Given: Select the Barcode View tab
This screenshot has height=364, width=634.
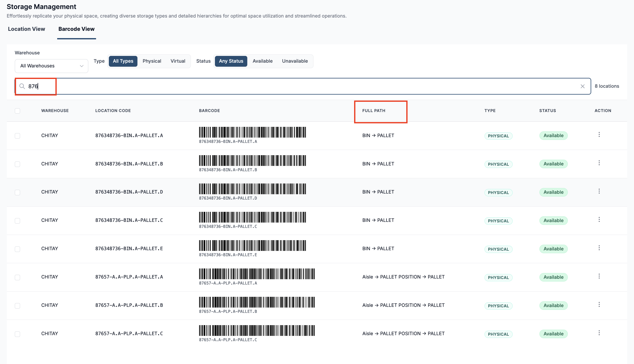Looking at the screenshot, I should pyautogui.click(x=76, y=29).
